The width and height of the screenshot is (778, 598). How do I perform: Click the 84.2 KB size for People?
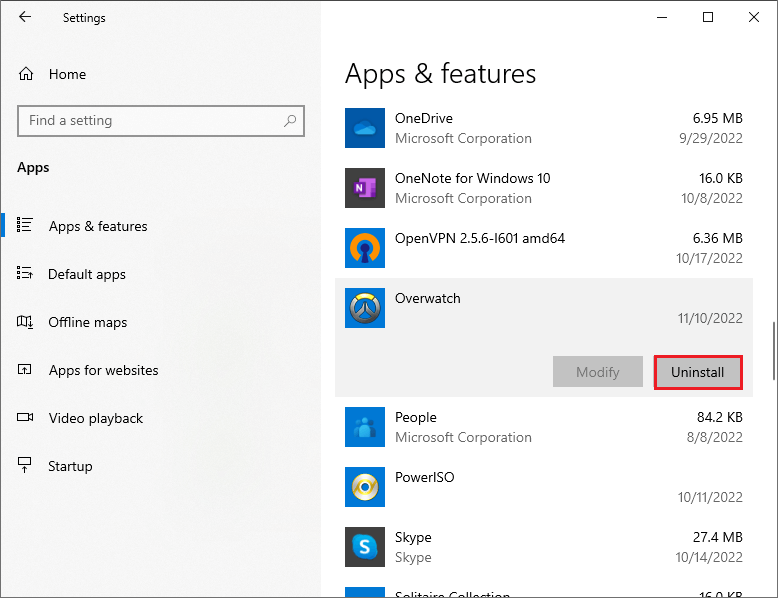coord(719,417)
